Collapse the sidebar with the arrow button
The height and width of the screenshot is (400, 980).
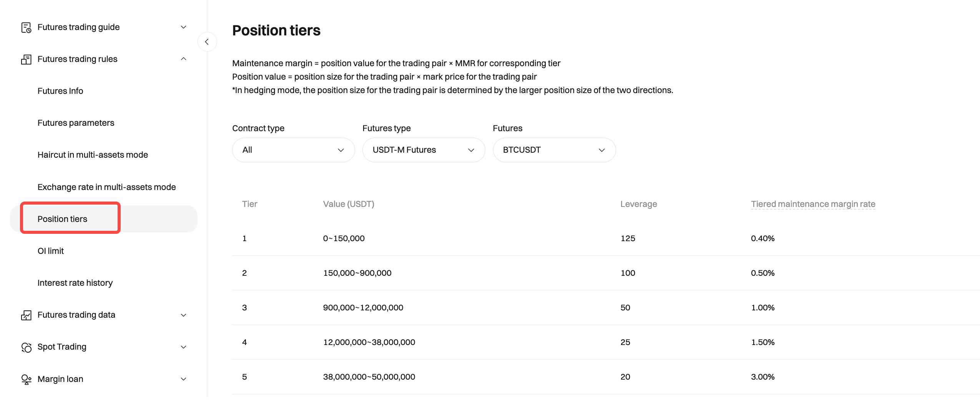click(x=207, y=42)
